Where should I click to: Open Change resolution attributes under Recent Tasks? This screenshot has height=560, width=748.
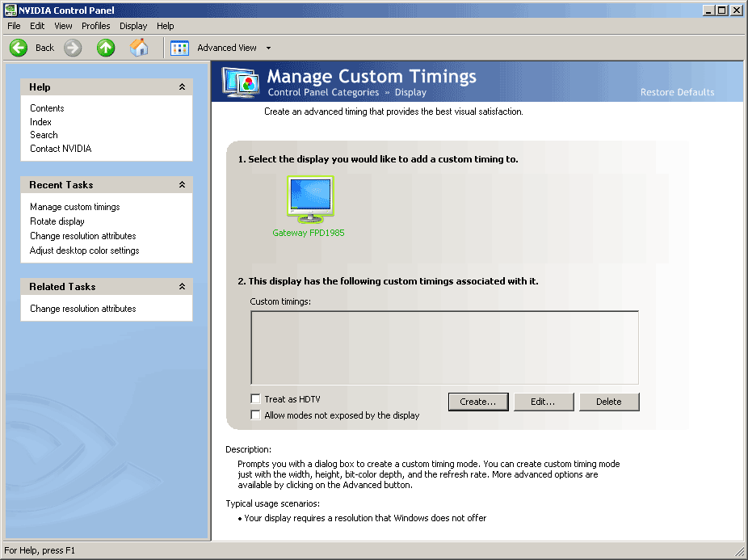tap(83, 236)
